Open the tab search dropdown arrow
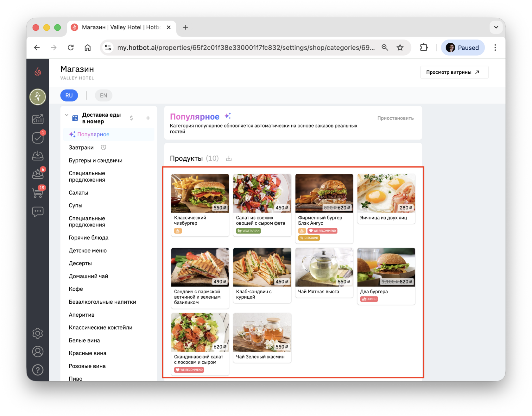Screen dimensions: 532x416 point(496,27)
